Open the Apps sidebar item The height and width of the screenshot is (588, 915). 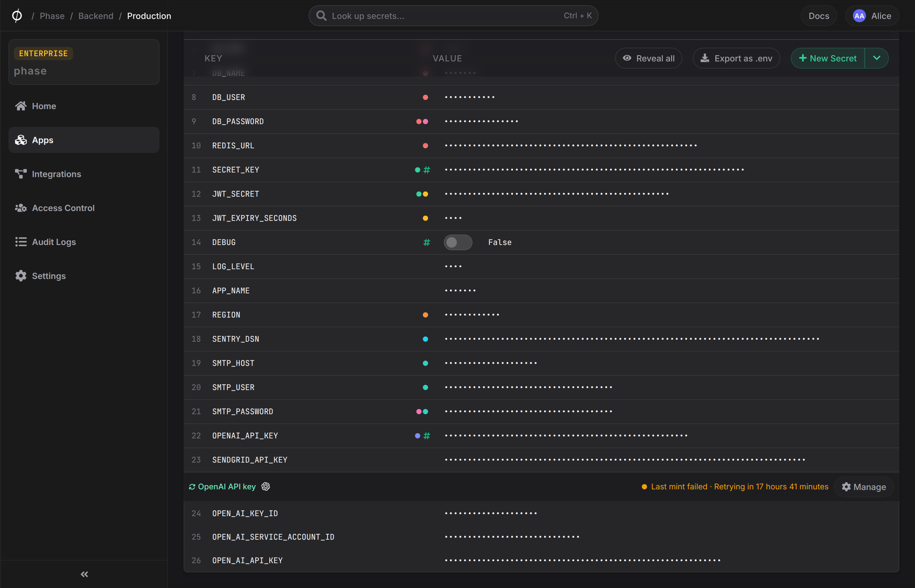pyautogui.click(x=84, y=140)
